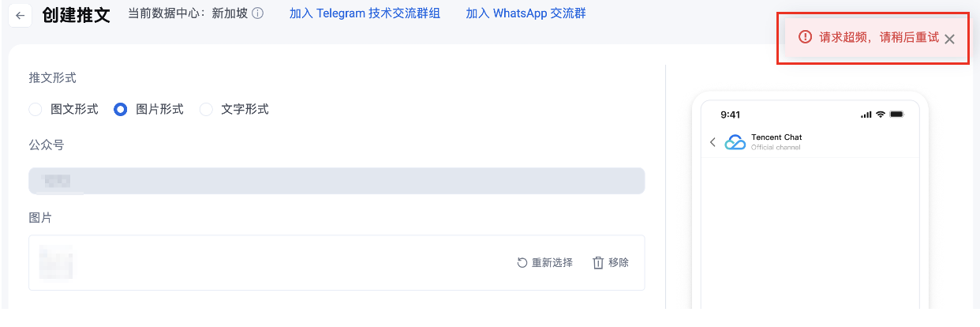
Task: Click the Wi-Fi icon in phone preview
Action: tap(881, 115)
